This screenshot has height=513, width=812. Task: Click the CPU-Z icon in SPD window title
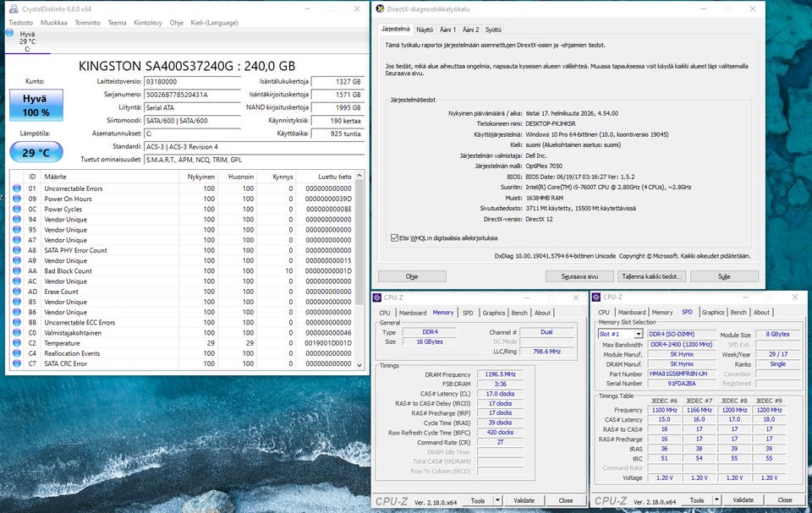(597, 297)
